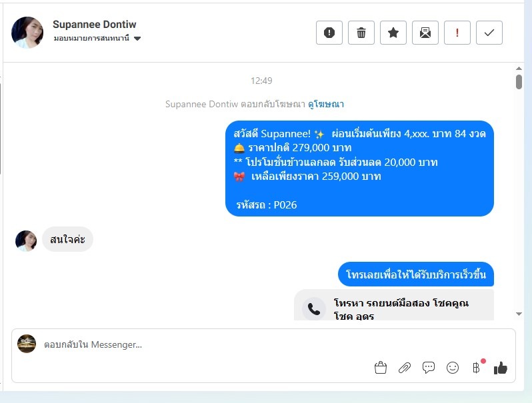532x403 pixels.
Task: Flag conversation with red exclamation priority icon
Action: tap(457, 33)
